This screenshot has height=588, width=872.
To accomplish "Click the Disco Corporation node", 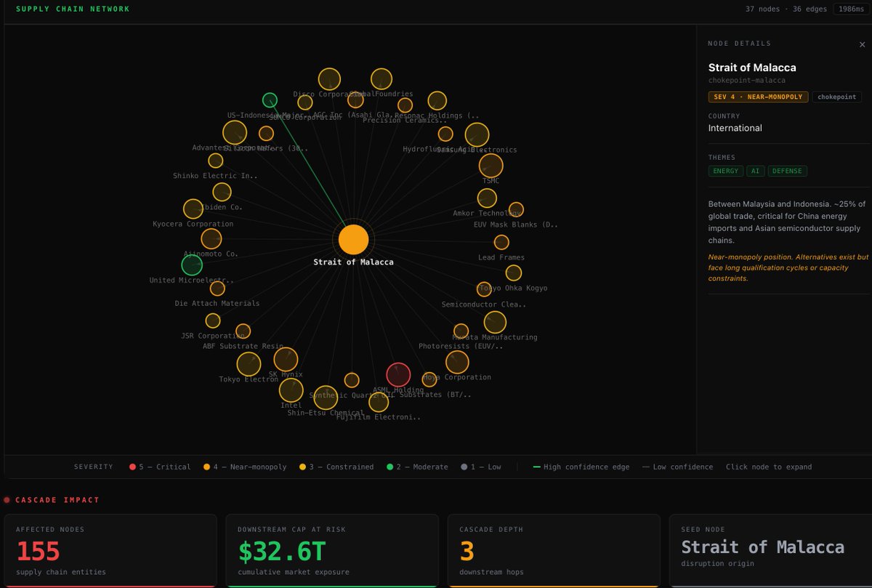I will tap(329, 79).
